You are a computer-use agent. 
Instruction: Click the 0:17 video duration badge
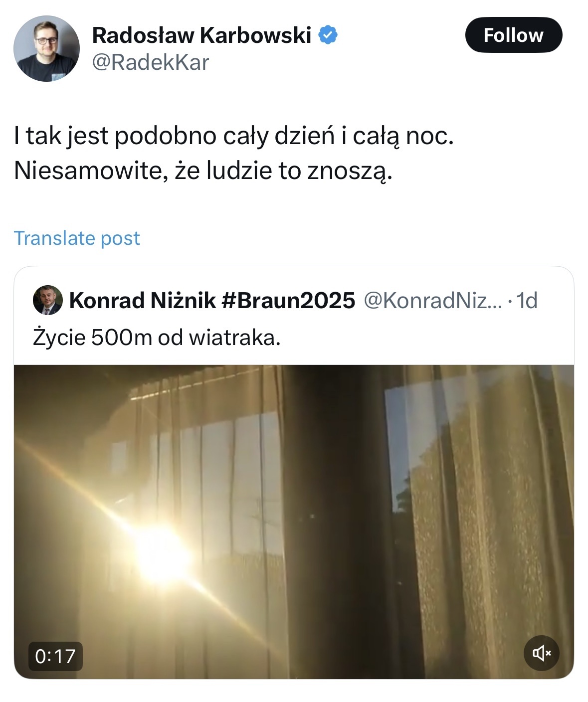coord(55,656)
